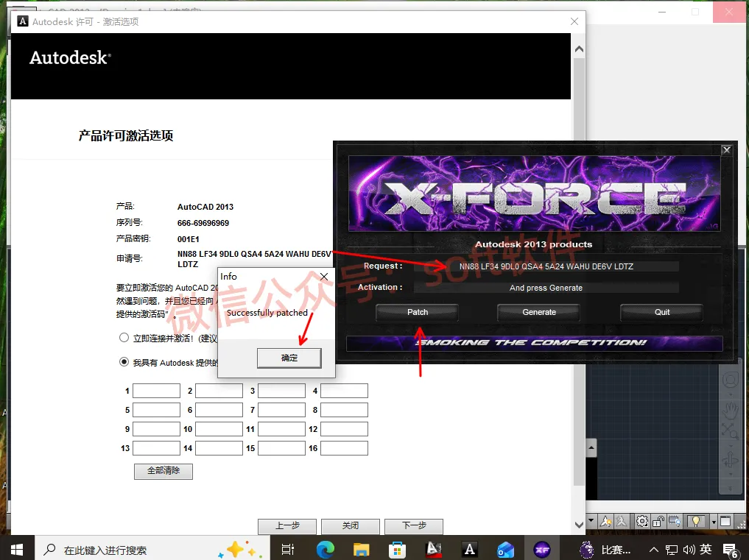
Task: Click scrollbar down arrow in licensing dialog
Action: pyautogui.click(x=579, y=525)
